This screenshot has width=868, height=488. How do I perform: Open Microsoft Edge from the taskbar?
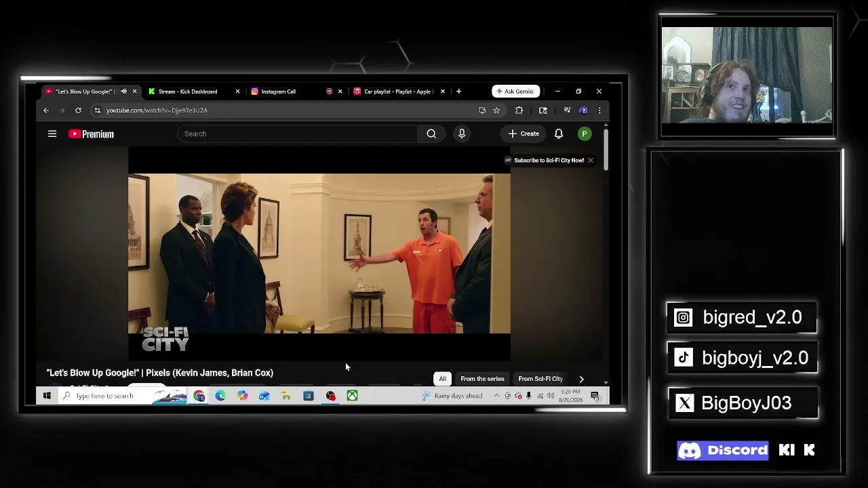point(221,396)
